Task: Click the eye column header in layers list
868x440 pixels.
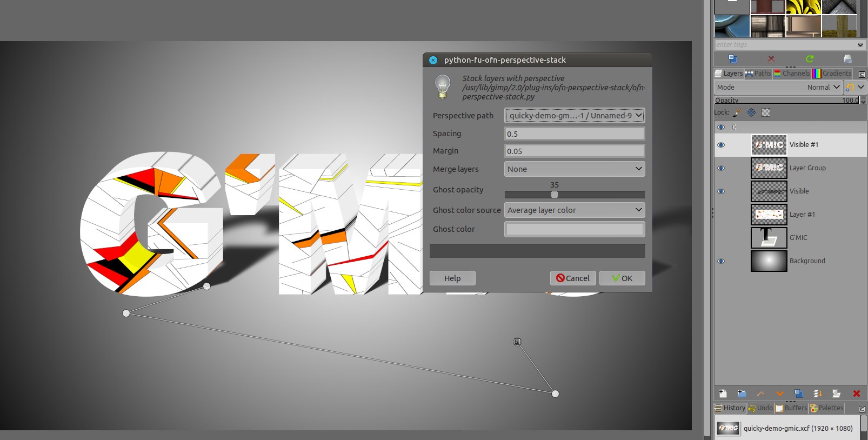Action: point(721,127)
